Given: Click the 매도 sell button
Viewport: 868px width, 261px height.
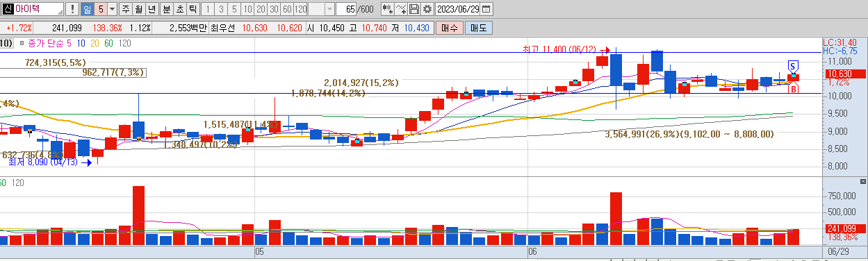Looking at the screenshot, I should point(479,28).
